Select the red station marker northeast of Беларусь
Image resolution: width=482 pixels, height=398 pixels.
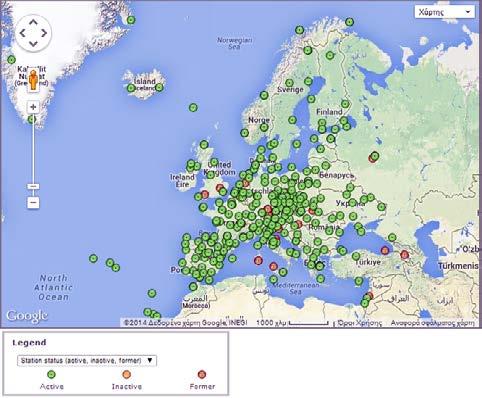372,159
